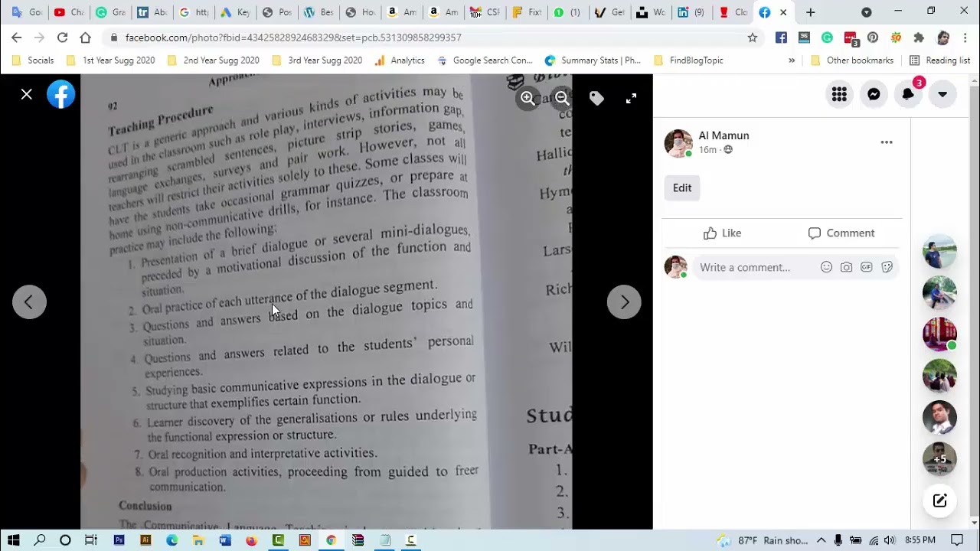Zoom out of the photo

(562, 98)
